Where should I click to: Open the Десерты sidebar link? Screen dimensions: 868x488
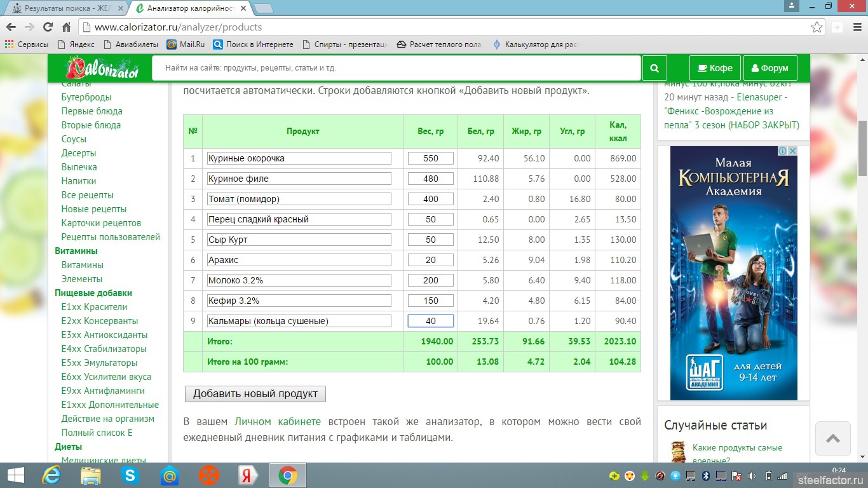(79, 153)
